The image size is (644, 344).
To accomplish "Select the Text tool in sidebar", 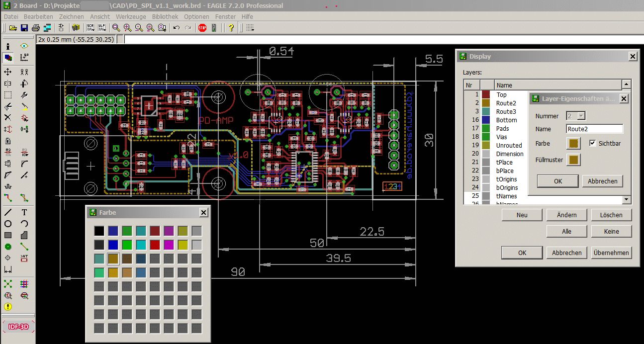I will point(24,212).
